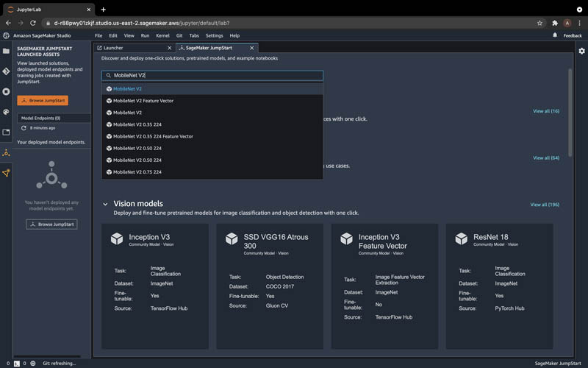Image resolution: width=588 pixels, height=368 pixels.
Task: Click the JumpStart search input field
Action: pyautogui.click(x=212, y=76)
